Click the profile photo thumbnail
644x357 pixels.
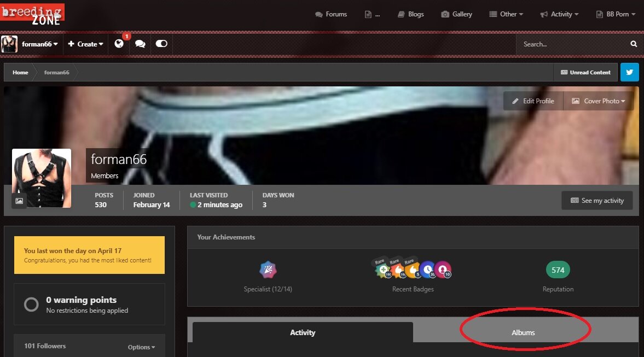tap(42, 178)
